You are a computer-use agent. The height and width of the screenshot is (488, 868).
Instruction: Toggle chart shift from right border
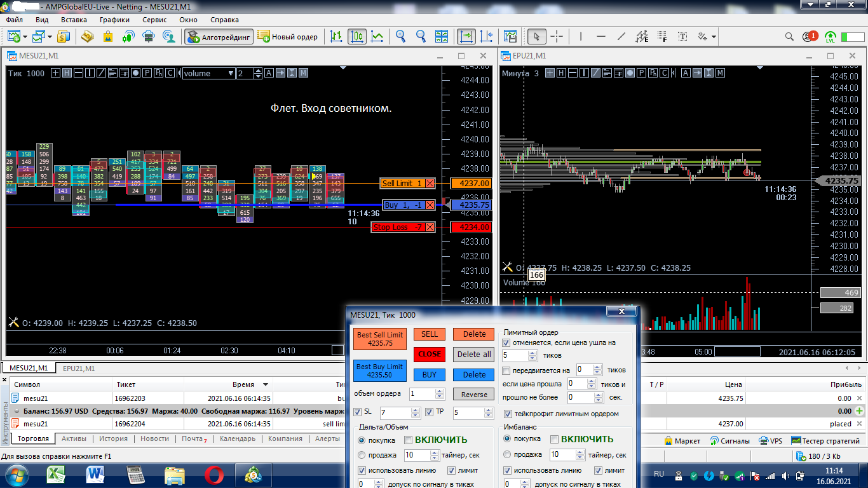[487, 37]
